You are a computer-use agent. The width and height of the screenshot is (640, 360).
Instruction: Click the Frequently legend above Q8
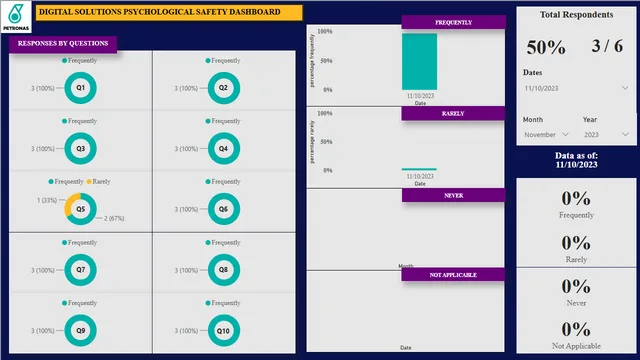[x=223, y=242]
